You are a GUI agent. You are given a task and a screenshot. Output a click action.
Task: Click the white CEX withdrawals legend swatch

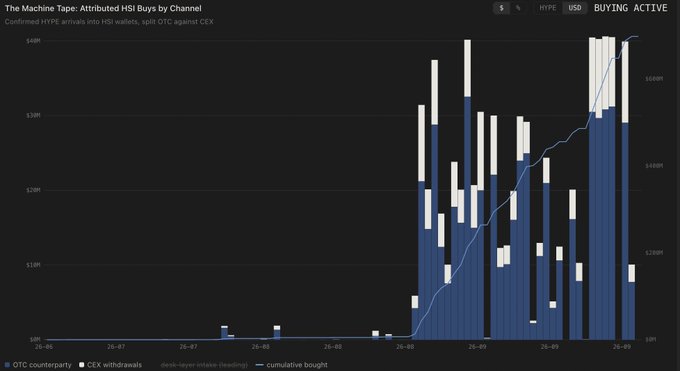[x=81, y=365]
